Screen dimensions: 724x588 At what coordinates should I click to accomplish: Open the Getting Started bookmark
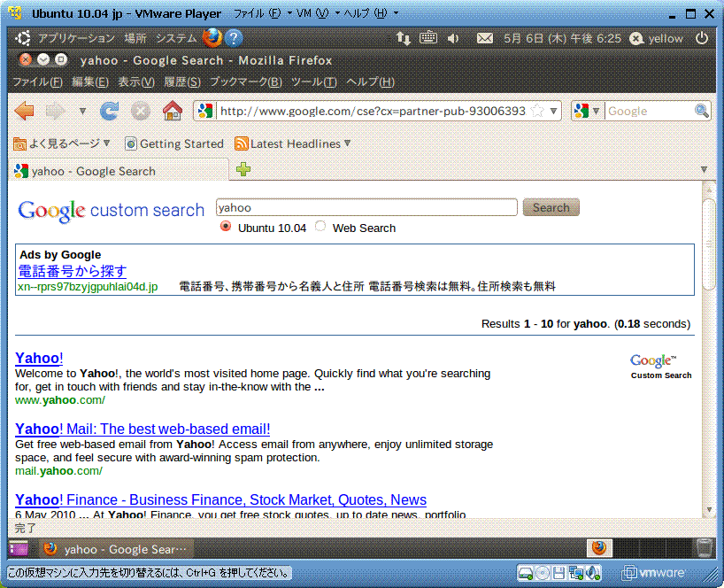pyautogui.click(x=174, y=143)
